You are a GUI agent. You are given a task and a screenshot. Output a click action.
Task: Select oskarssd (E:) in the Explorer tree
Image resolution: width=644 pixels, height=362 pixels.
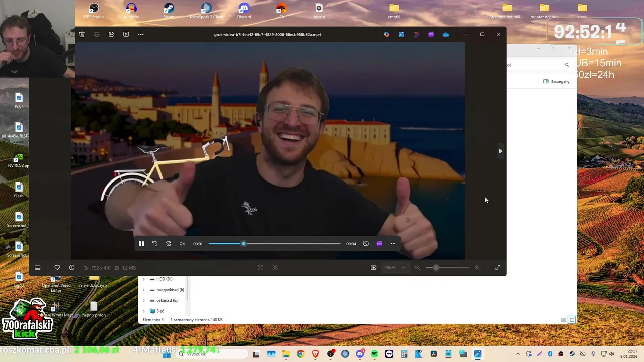coord(168,300)
